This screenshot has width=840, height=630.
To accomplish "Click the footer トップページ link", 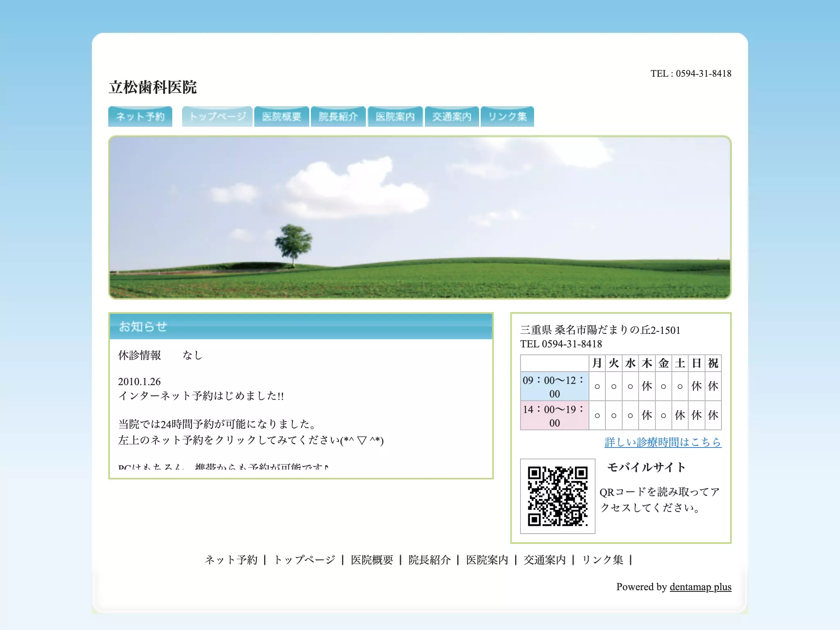I will (x=304, y=560).
